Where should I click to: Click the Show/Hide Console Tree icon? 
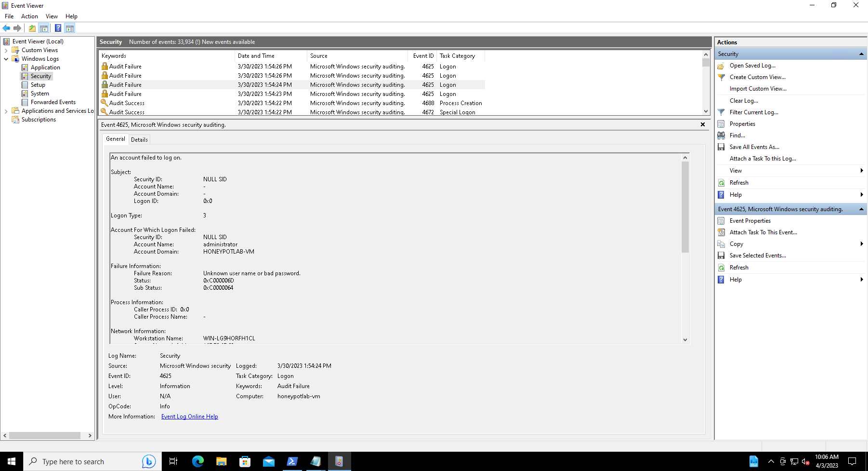pyautogui.click(x=44, y=28)
